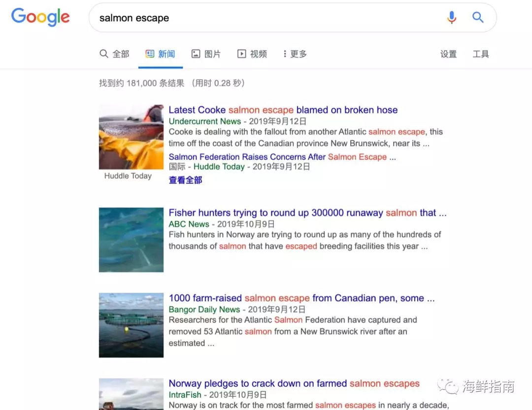
Task: Expand the 更多 (More) menu
Action: [x=295, y=54]
